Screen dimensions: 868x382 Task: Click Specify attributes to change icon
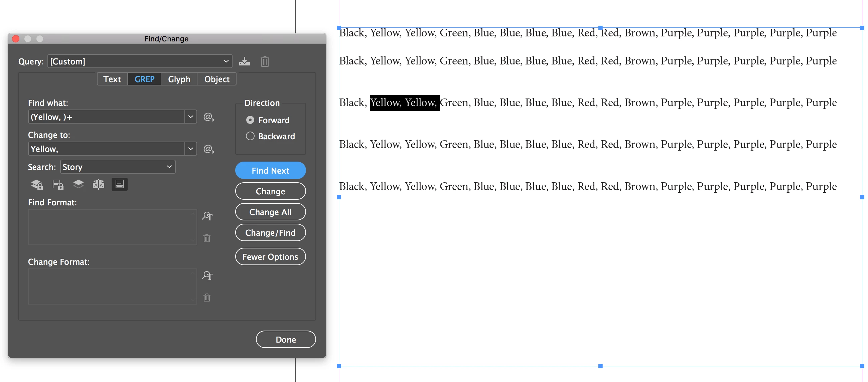(x=207, y=275)
